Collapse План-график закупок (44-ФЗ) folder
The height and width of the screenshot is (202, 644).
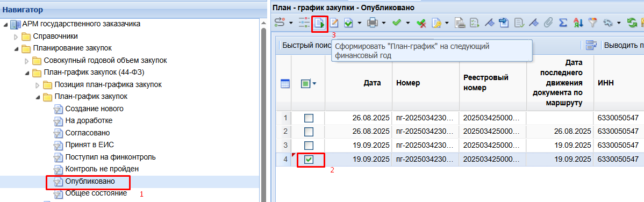[27, 73]
